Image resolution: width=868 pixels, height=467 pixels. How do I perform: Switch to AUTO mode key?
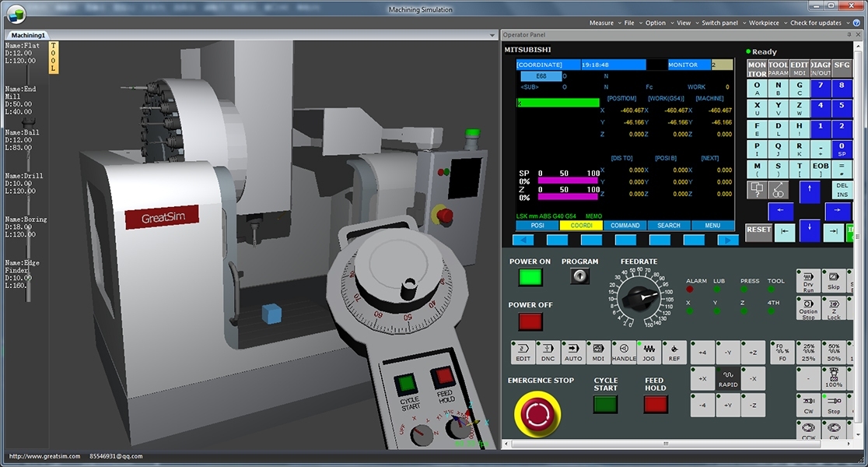click(x=573, y=352)
